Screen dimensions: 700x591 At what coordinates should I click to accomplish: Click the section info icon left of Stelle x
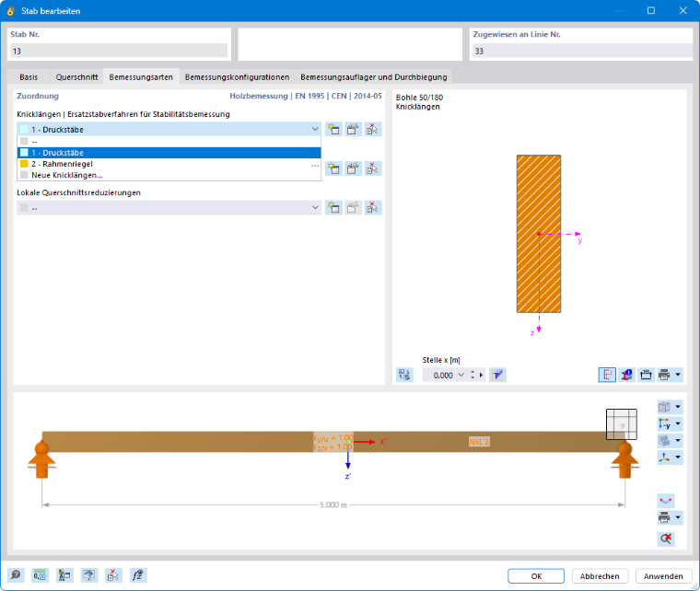[x=405, y=375]
